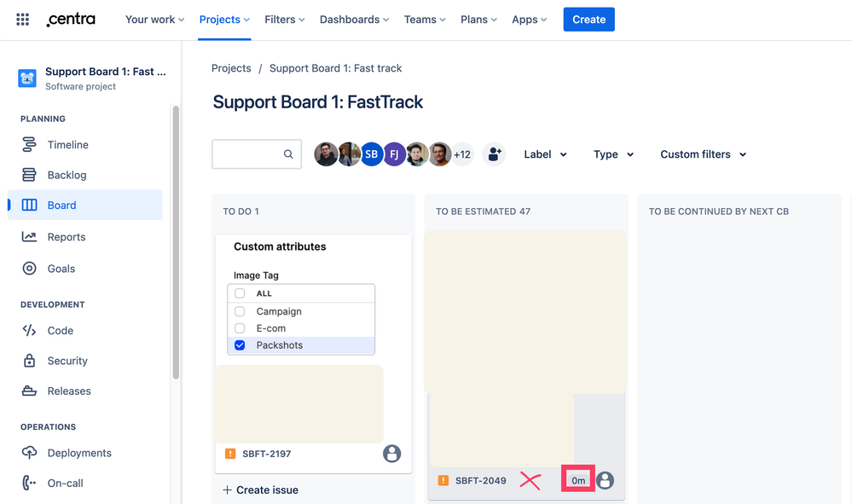852x504 pixels.
Task: Click the board search input field
Action: (257, 154)
